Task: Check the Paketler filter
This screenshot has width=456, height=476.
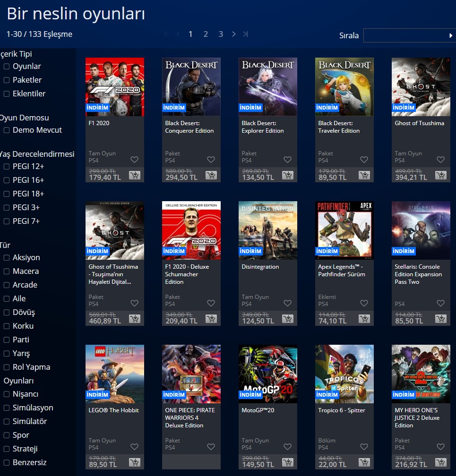Action: [7, 80]
